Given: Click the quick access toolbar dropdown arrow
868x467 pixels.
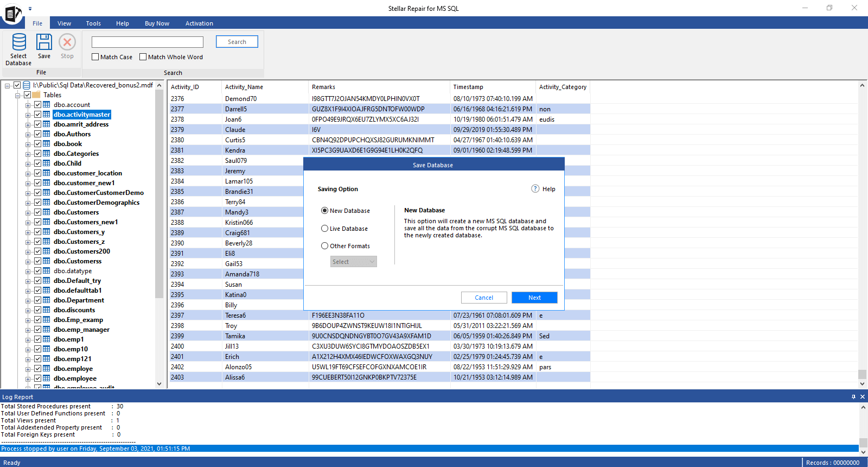Looking at the screenshot, I should point(30,9).
